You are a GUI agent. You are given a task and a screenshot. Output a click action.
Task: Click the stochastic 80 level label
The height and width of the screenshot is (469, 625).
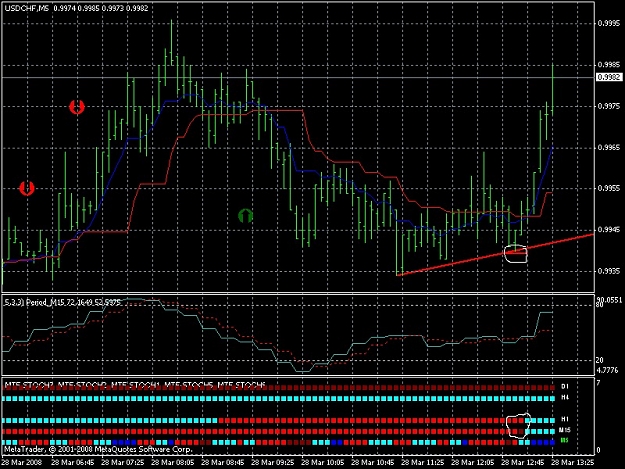[x=599, y=305]
